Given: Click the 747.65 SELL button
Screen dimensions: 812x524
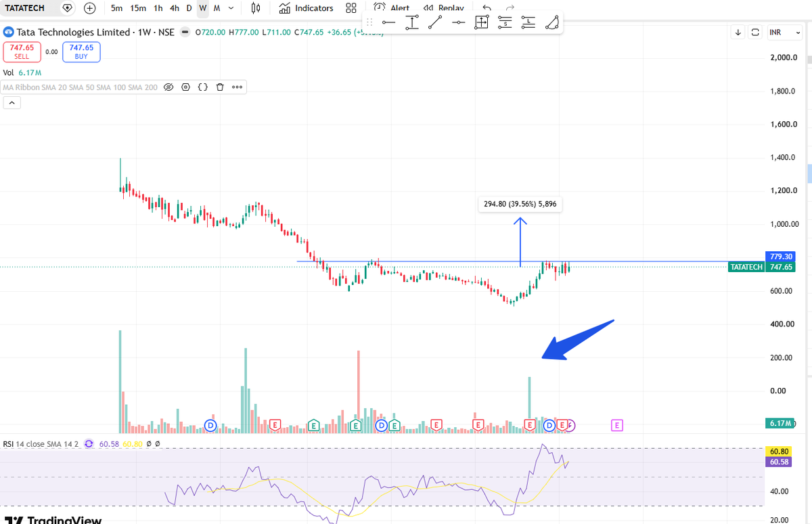Looking at the screenshot, I should click(22, 52).
